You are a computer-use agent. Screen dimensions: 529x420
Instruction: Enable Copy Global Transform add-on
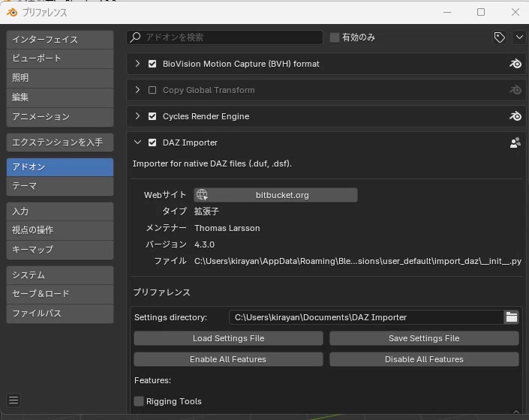[x=152, y=90]
